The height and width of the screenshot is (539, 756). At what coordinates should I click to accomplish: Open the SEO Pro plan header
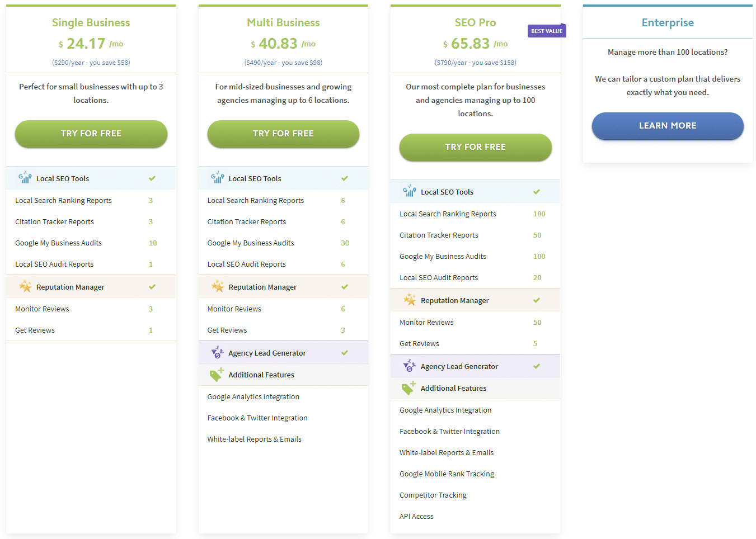tap(475, 22)
